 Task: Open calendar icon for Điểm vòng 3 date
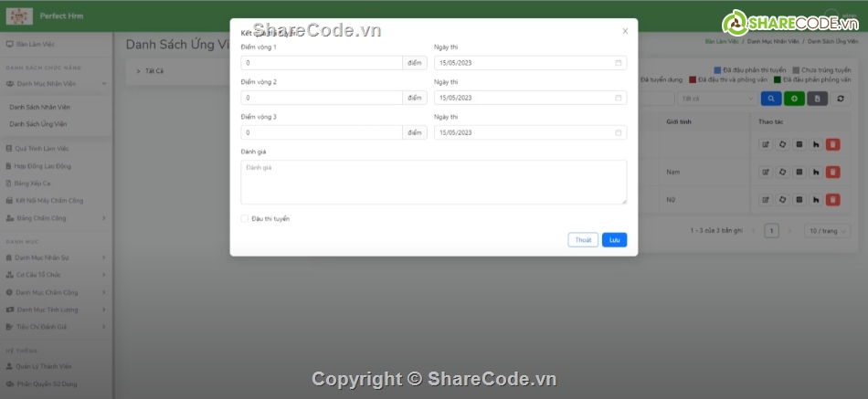[x=619, y=132]
